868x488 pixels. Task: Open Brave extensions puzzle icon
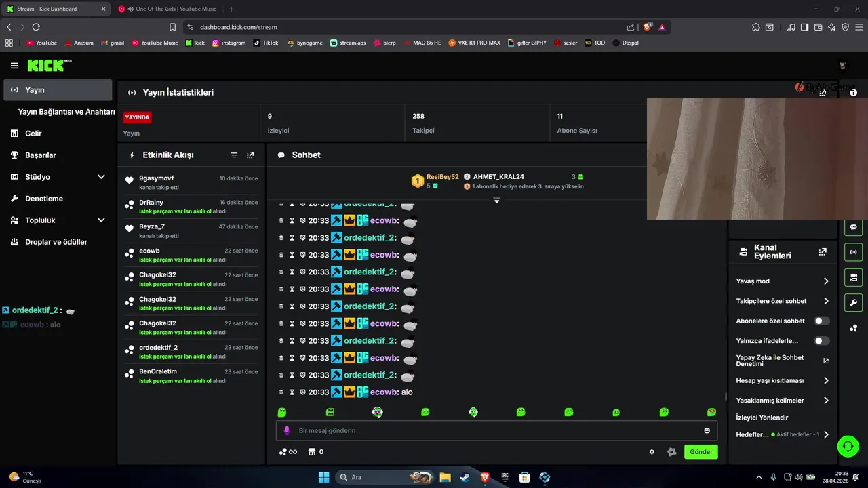tap(756, 27)
